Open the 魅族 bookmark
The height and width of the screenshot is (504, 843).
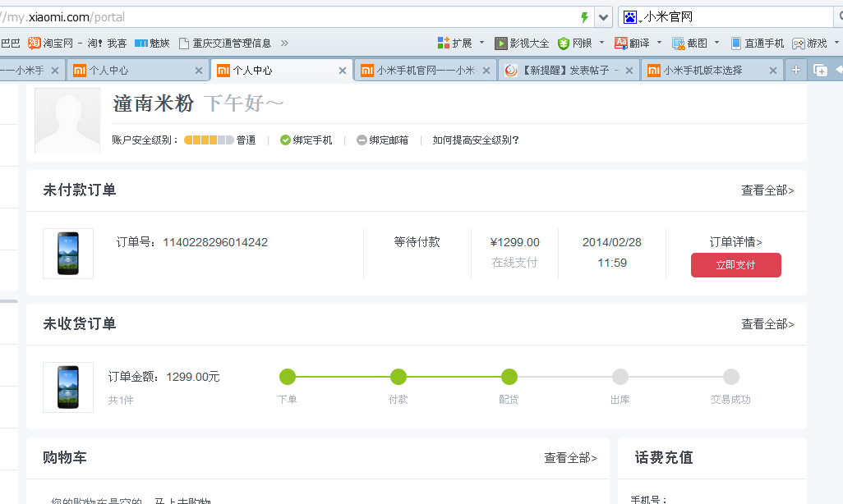(x=152, y=43)
